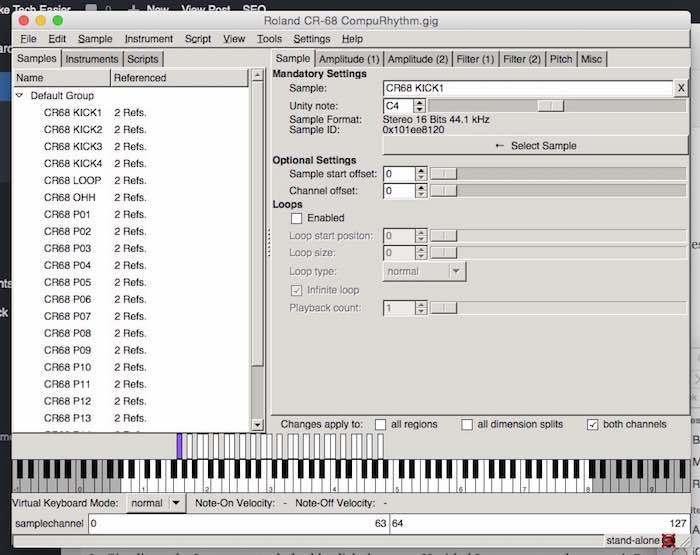
Task: Uncheck the both channels checkbox
Action: [x=592, y=424]
